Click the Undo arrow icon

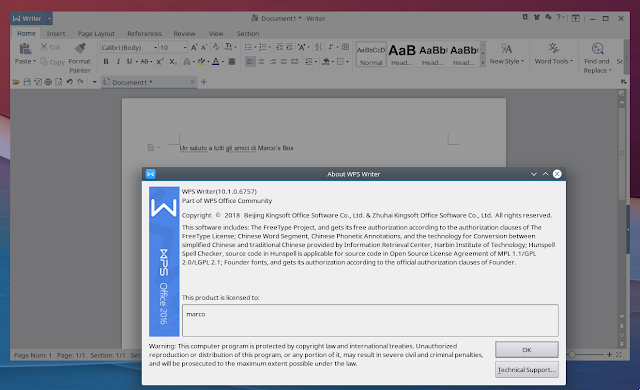pos(69,82)
